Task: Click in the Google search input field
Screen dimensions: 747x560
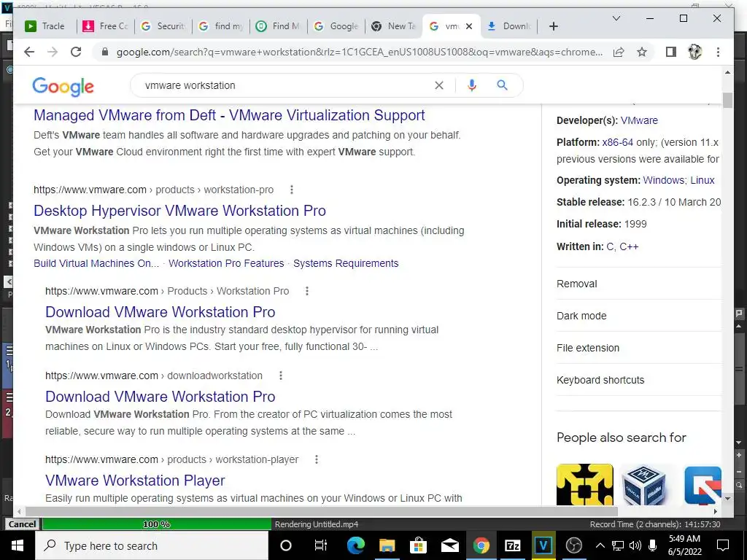Action: pos(286,85)
